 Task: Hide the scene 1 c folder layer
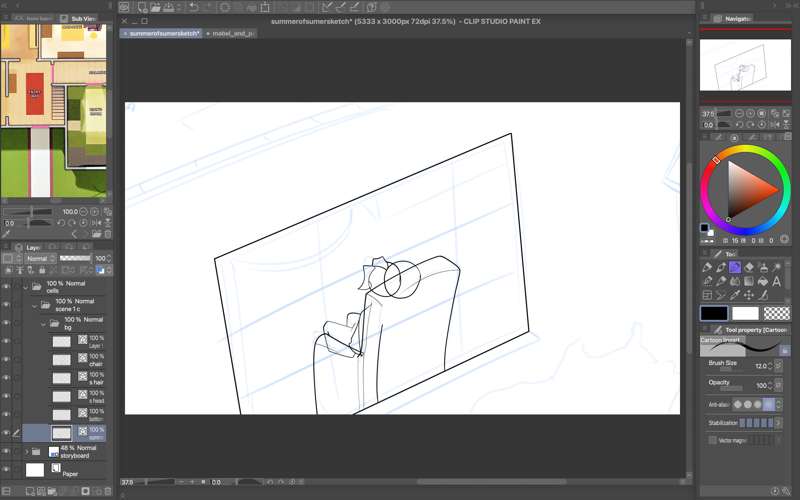click(x=6, y=305)
